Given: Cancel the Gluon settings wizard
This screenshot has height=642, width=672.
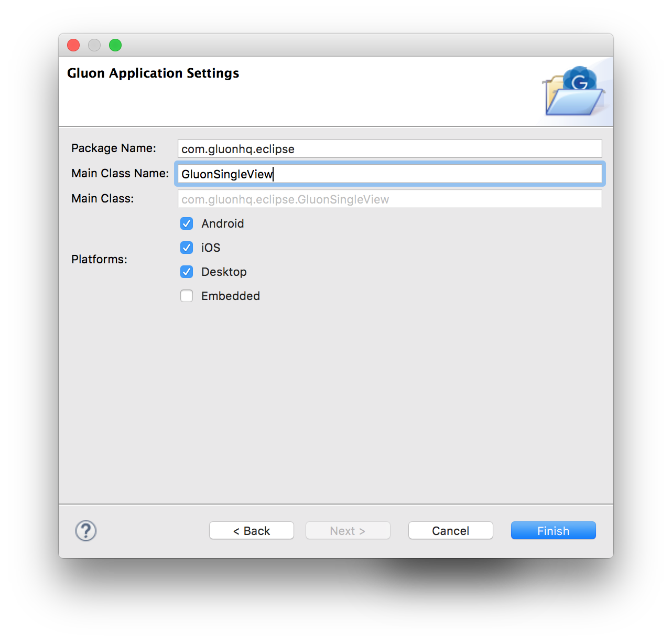Looking at the screenshot, I should tap(451, 531).
